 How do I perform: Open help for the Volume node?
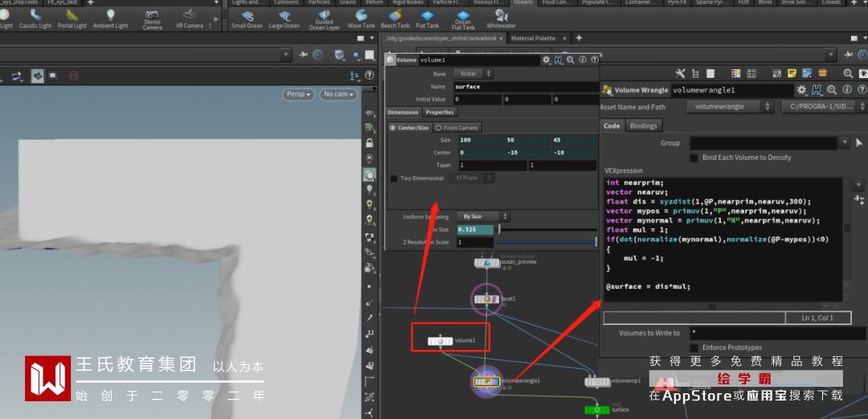coord(595,60)
